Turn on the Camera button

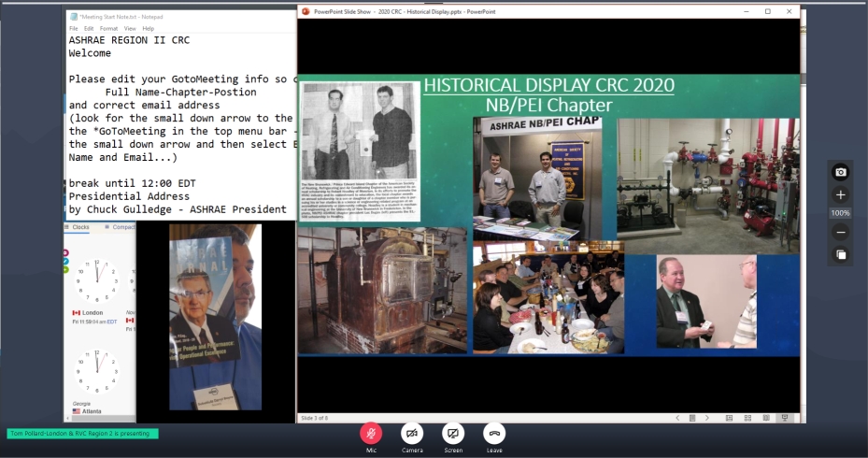click(412, 434)
